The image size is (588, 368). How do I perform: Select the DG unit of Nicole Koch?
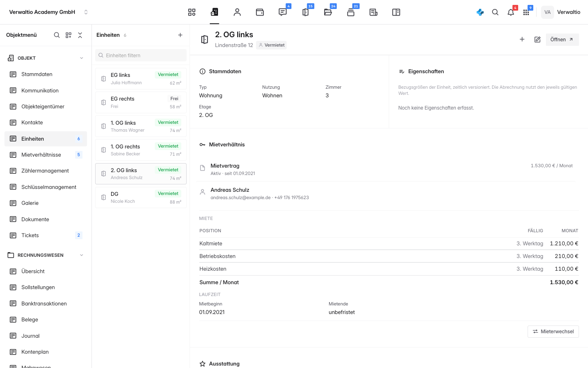pyautogui.click(x=141, y=197)
